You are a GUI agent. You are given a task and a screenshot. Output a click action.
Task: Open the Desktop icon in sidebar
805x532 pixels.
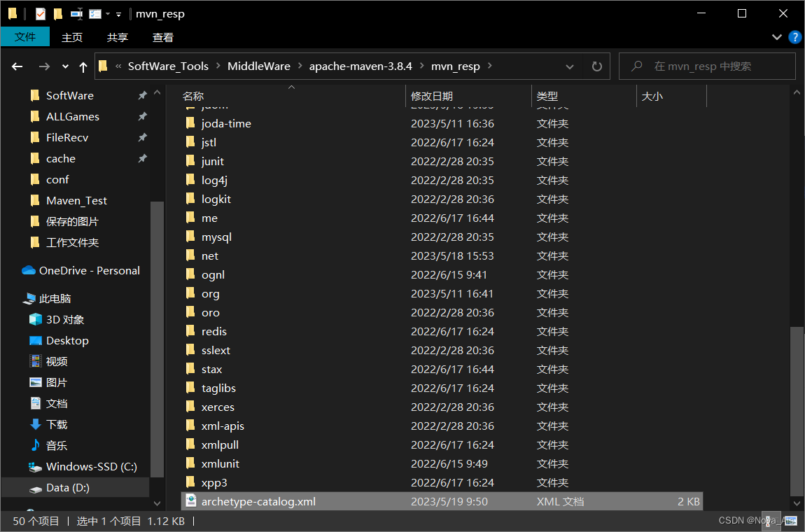coord(36,340)
